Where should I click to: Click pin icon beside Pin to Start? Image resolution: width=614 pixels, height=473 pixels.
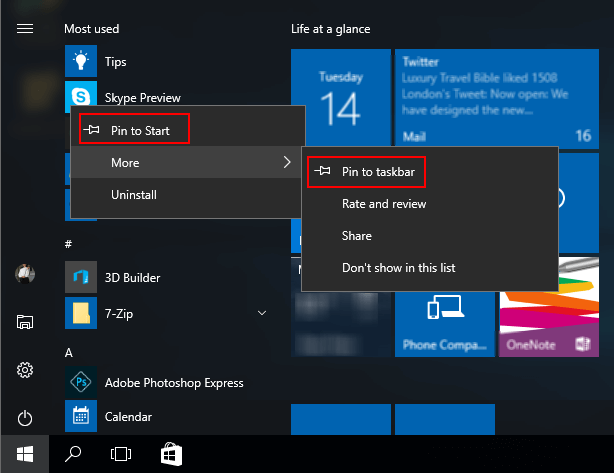[x=92, y=130]
